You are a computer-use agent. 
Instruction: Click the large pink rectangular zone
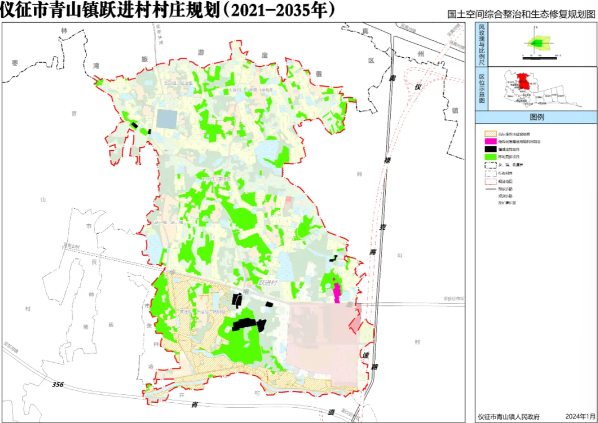323,344
